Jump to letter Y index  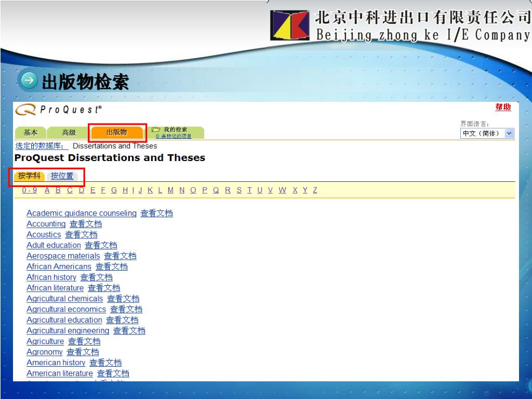point(305,190)
